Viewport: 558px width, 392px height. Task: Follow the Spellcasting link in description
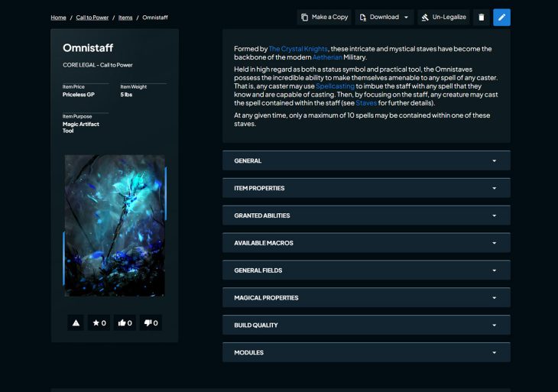click(335, 86)
